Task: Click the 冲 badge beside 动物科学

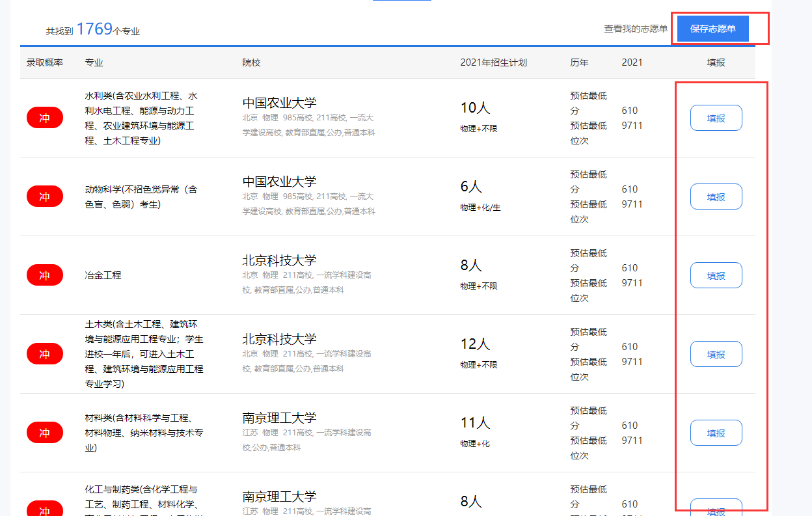Action: (x=45, y=197)
